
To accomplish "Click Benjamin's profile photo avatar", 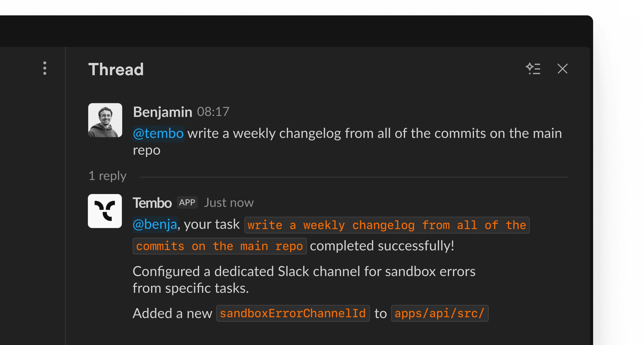I will pos(105,120).
